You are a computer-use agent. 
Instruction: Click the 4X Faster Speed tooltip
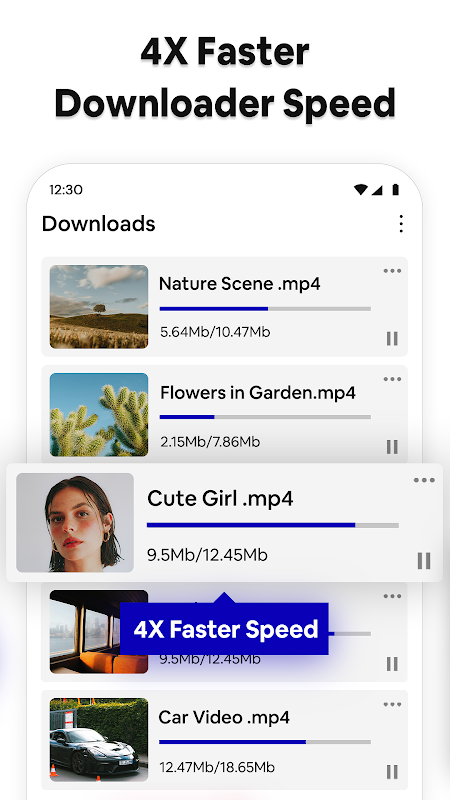coord(224,629)
